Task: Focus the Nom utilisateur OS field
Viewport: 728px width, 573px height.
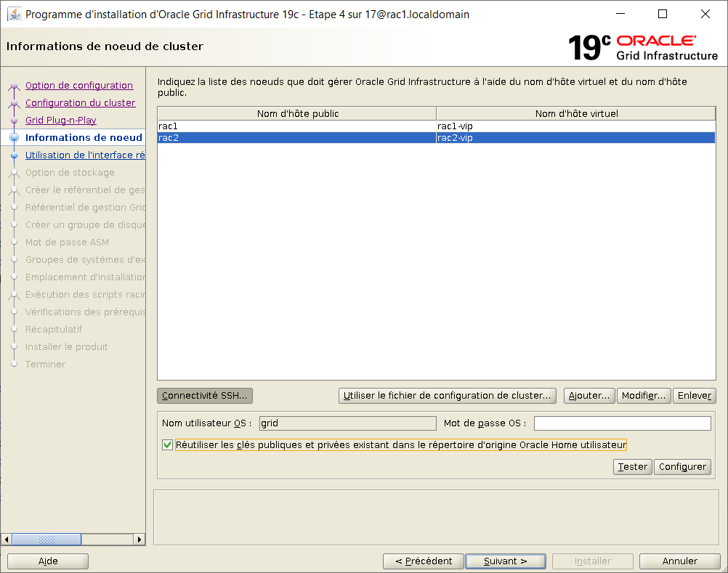Action: (348, 423)
